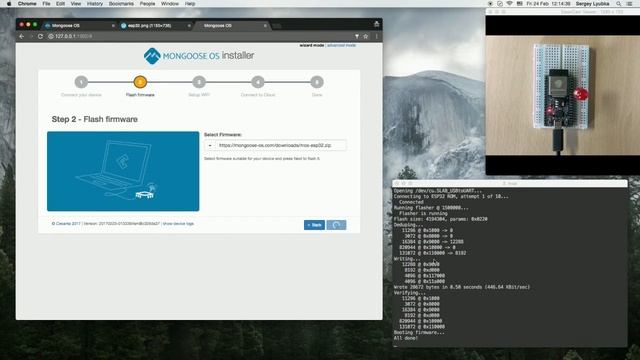Open the View menu
This screenshot has width=640, height=360.
point(76,4)
